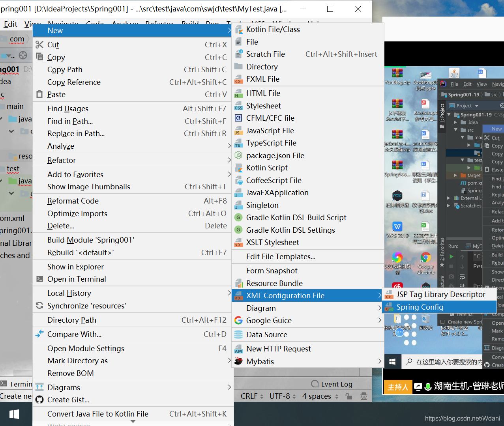
Task: Click the Google Chrome desktop icon
Action: [x=425, y=263]
